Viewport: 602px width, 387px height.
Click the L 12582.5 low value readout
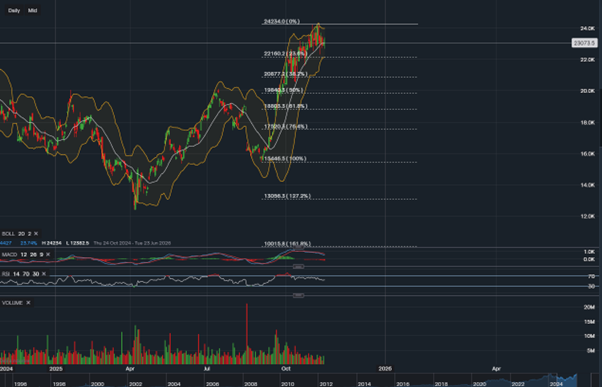coord(78,243)
